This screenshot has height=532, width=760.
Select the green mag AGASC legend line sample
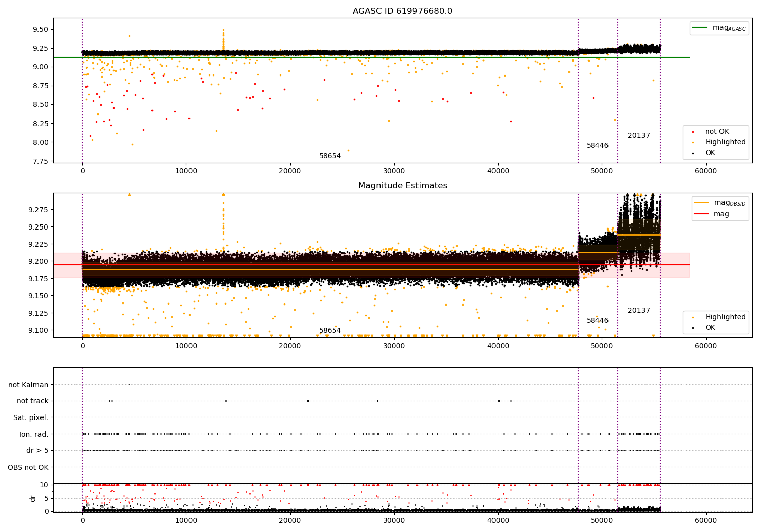point(700,28)
